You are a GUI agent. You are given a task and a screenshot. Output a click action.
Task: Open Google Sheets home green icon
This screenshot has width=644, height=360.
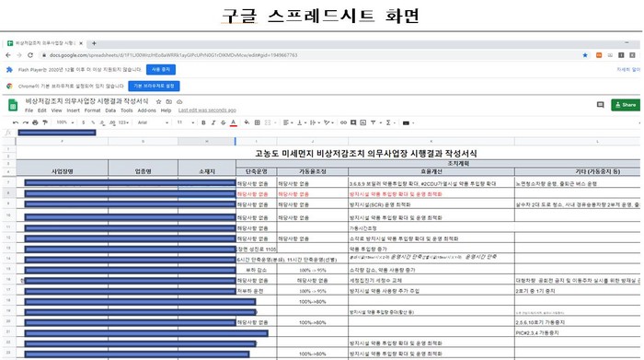(x=13, y=105)
